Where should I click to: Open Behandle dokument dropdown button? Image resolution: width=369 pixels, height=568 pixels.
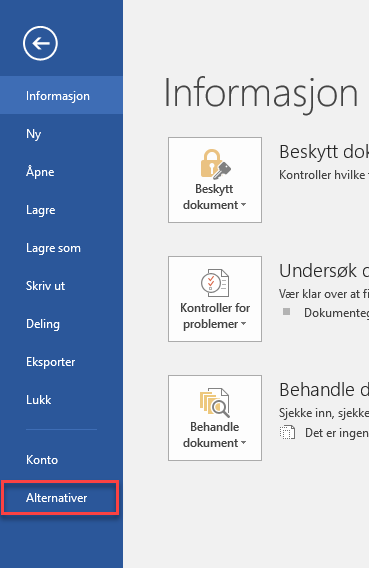pos(215,418)
